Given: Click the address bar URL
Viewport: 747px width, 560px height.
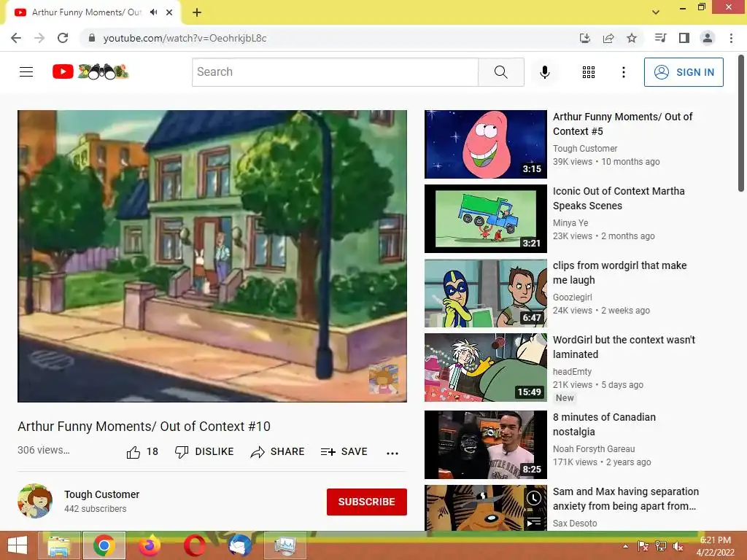Looking at the screenshot, I should [185, 38].
